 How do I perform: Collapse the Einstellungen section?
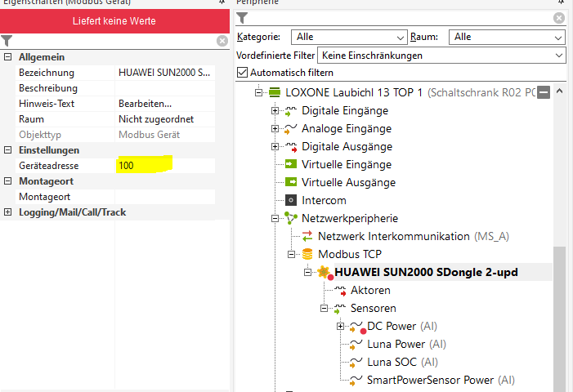point(7,150)
